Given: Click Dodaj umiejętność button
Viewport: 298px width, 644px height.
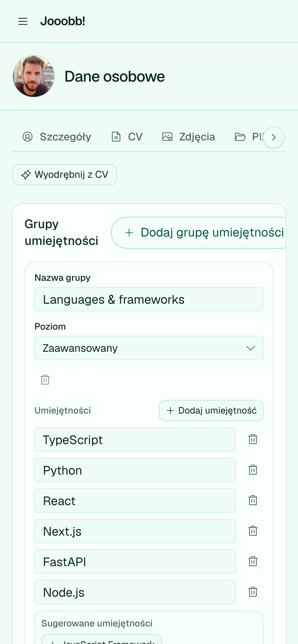Looking at the screenshot, I should click(x=211, y=411).
